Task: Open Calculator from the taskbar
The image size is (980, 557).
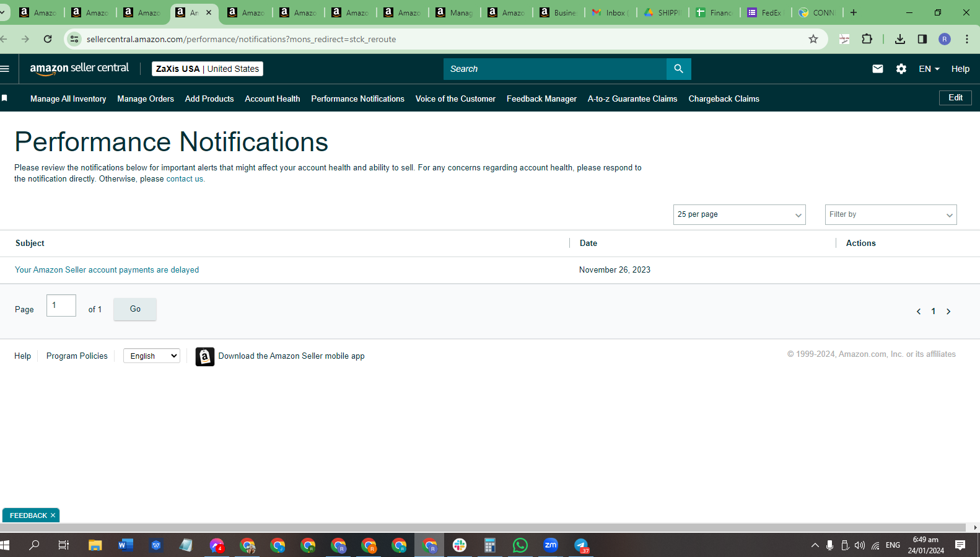Action: click(x=490, y=545)
